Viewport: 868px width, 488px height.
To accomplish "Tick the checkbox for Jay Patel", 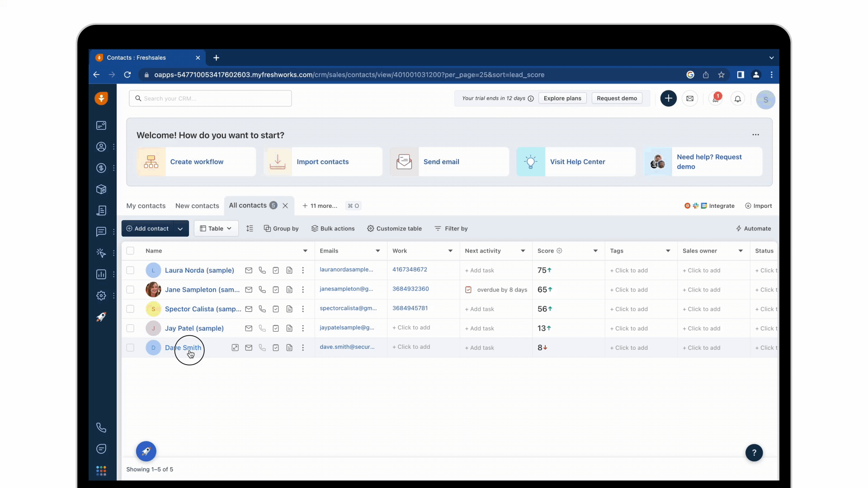I will (130, 328).
